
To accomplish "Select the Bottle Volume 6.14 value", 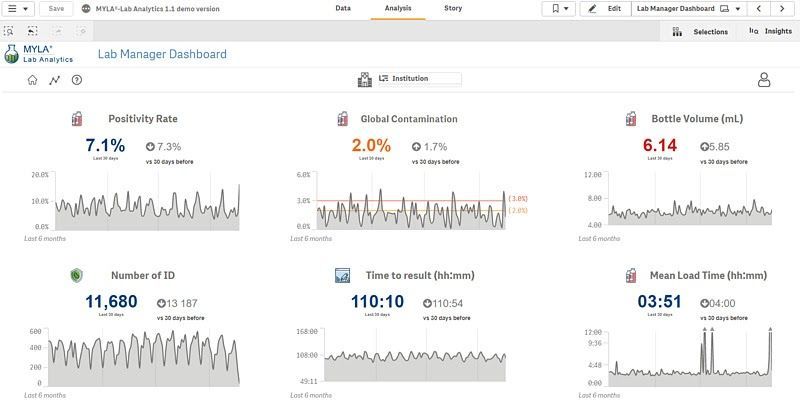I will 660,146.
